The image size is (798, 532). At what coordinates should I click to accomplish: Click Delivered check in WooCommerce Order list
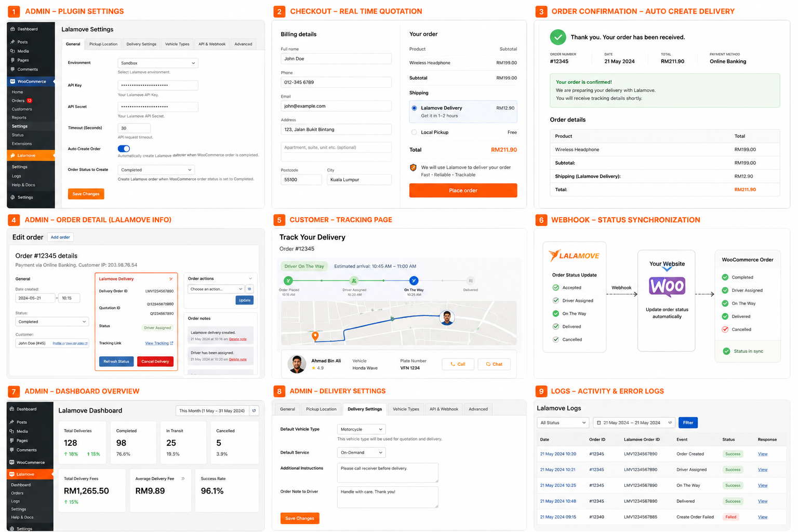[725, 316]
